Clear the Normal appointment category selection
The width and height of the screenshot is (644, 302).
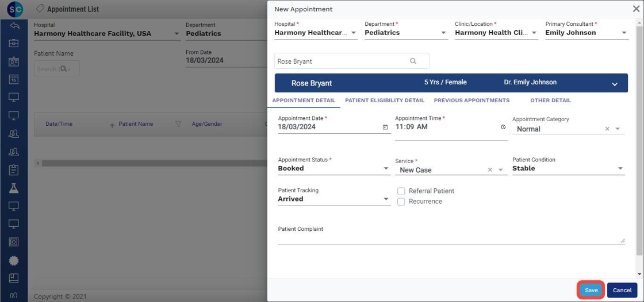coord(607,129)
